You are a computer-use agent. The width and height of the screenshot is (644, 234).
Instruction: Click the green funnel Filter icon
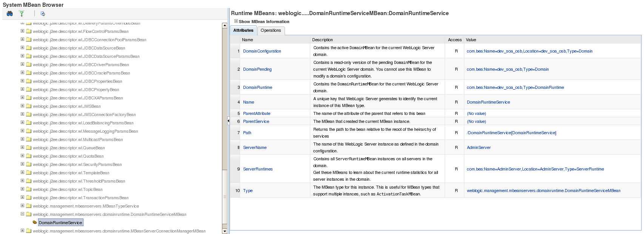click(22, 14)
